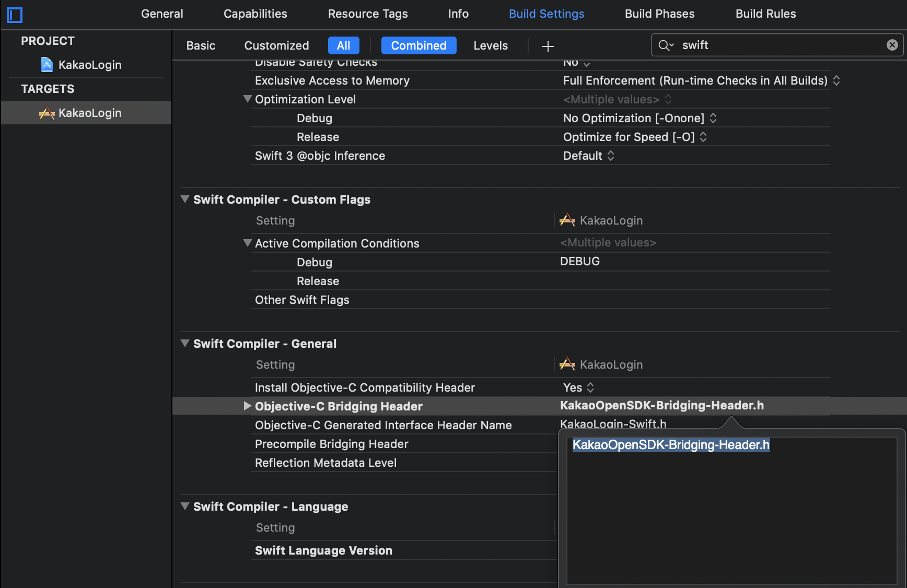The image size is (907, 588).
Task: Open the Capabilities tab
Action: point(255,14)
